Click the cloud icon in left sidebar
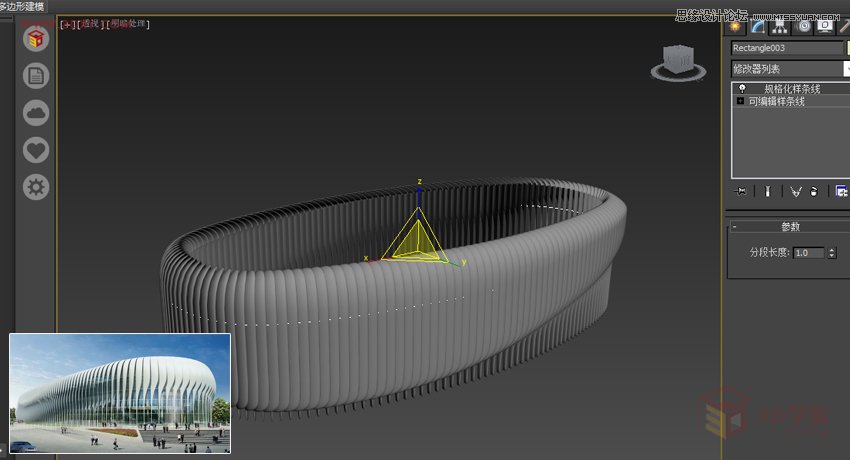This screenshot has width=850, height=460. 36,113
